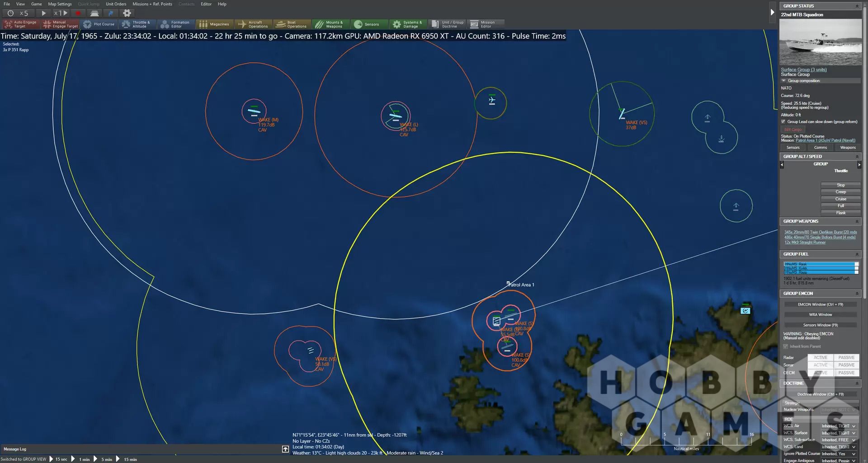Collapse the GROUP FUEL panel
The width and height of the screenshot is (868, 463).
tap(857, 254)
